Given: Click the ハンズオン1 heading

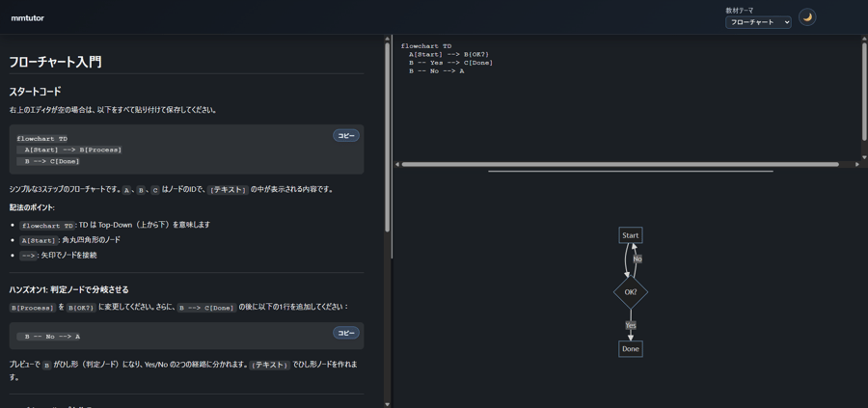Looking at the screenshot, I should click(x=68, y=289).
